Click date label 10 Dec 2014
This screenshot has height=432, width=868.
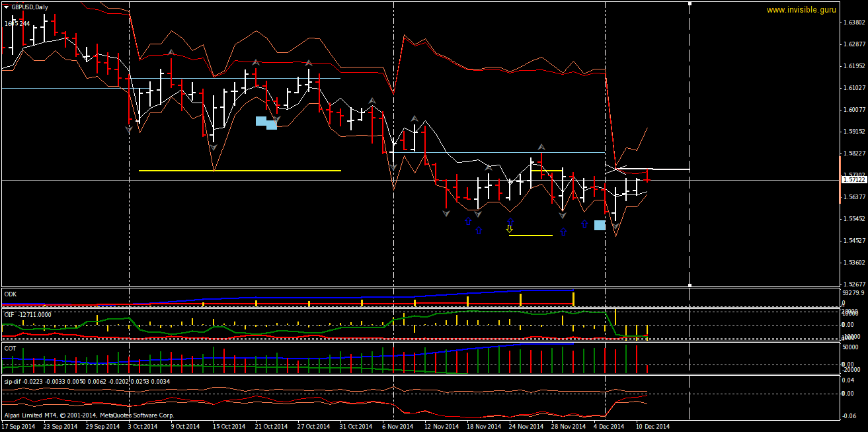(653, 427)
